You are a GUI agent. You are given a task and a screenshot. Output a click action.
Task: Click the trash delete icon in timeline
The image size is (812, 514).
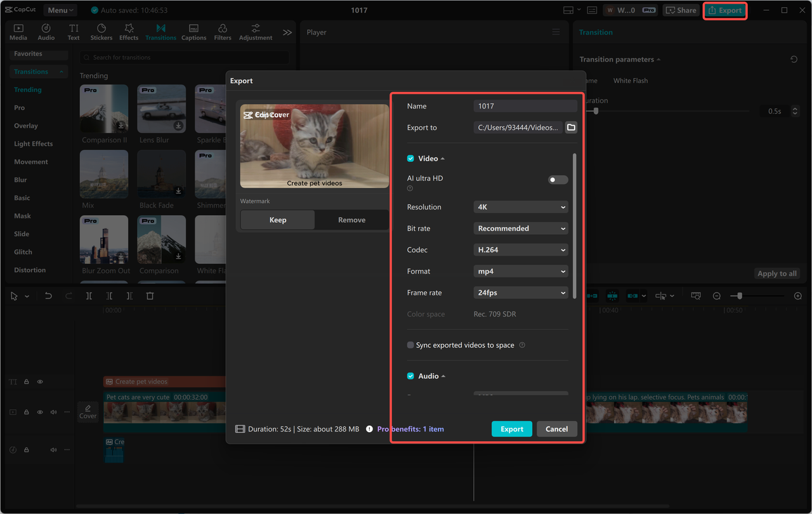[x=150, y=296]
